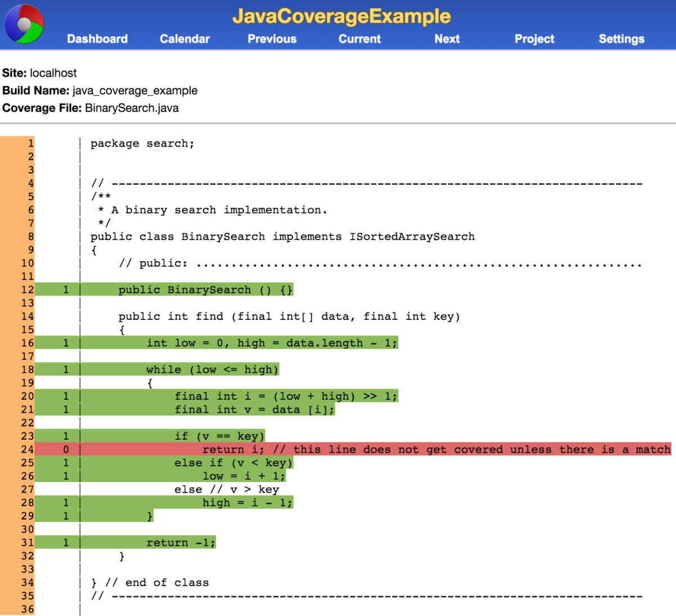Image resolution: width=676 pixels, height=616 pixels.
Task: Navigate to the Next day's results
Action: [447, 39]
